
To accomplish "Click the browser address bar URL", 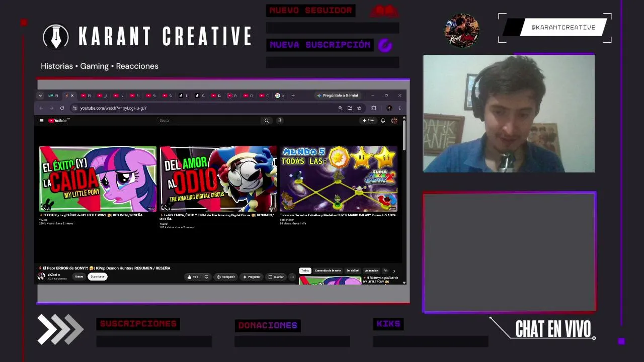I will [114, 108].
